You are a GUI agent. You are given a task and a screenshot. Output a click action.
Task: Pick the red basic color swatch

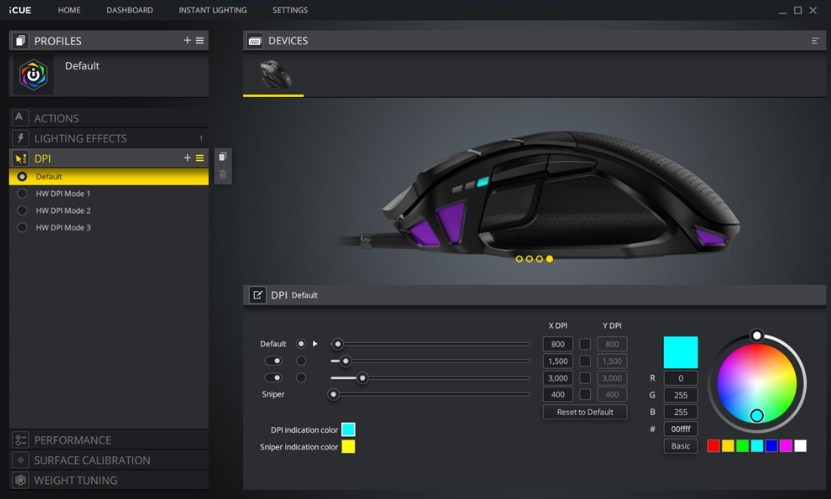point(713,446)
